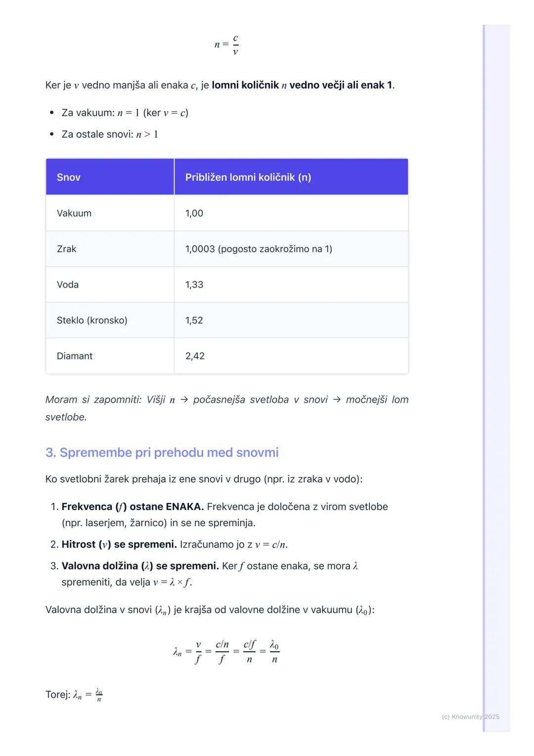Click the '(c) Knowunity 2025' footer text
The image size is (534, 756).
(470, 716)
